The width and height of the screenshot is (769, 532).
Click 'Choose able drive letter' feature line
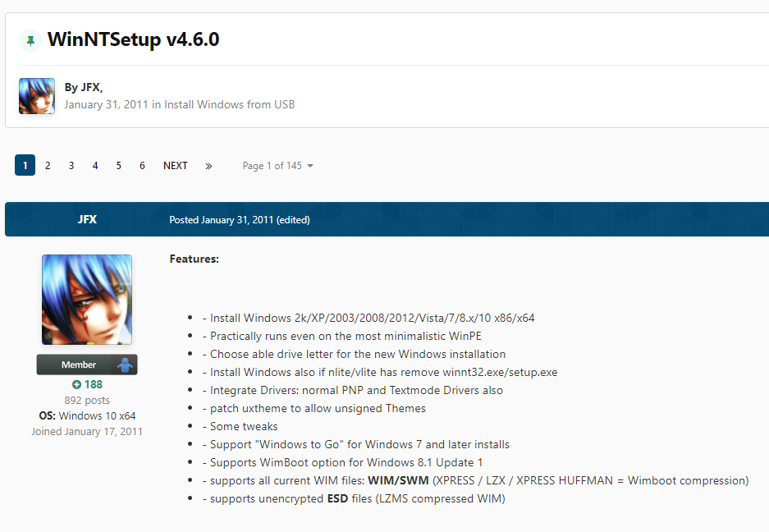354,355
